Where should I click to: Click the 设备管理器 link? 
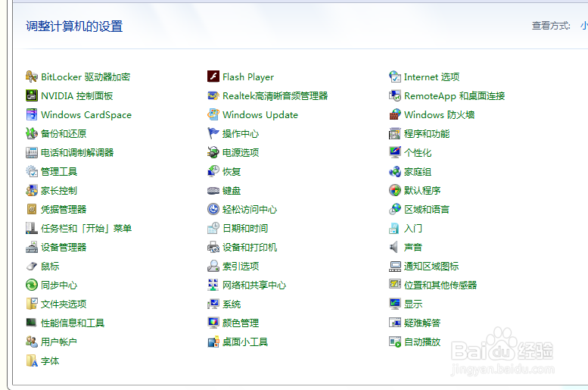click(x=64, y=247)
